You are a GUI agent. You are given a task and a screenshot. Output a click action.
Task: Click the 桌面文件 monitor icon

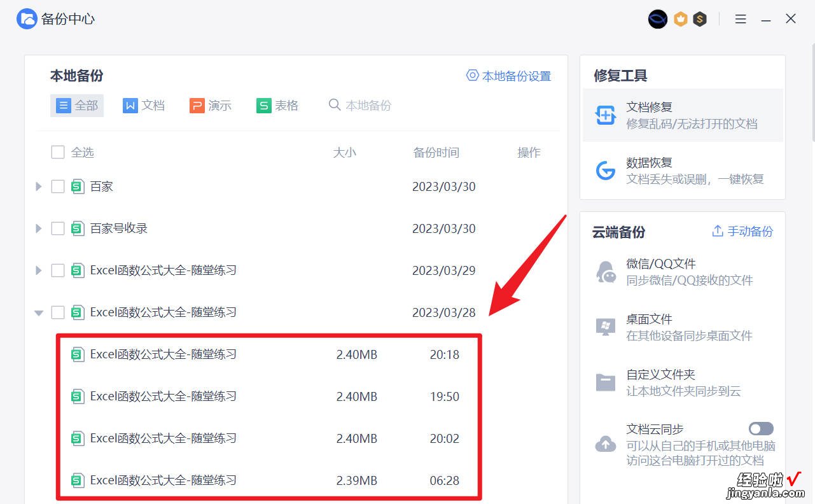pos(605,327)
